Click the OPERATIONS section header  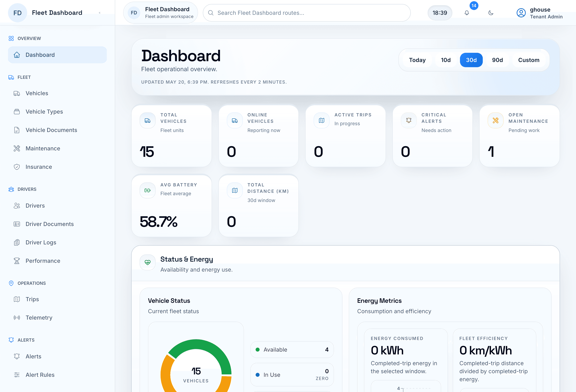tap(32, 283)
